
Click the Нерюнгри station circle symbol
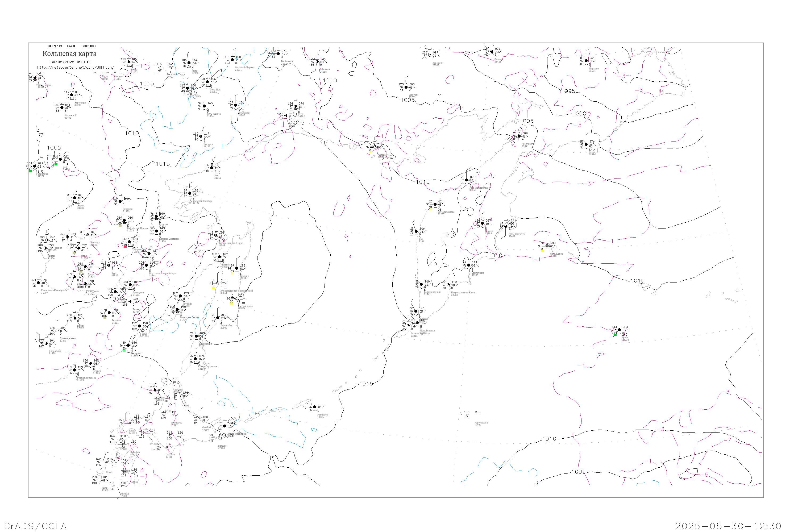click(72, 95)
